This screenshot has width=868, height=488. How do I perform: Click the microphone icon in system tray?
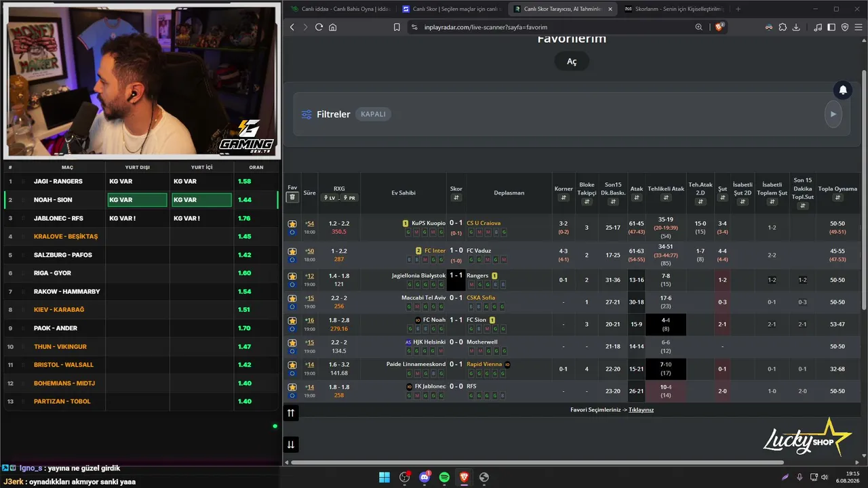[x=800, y=477]
